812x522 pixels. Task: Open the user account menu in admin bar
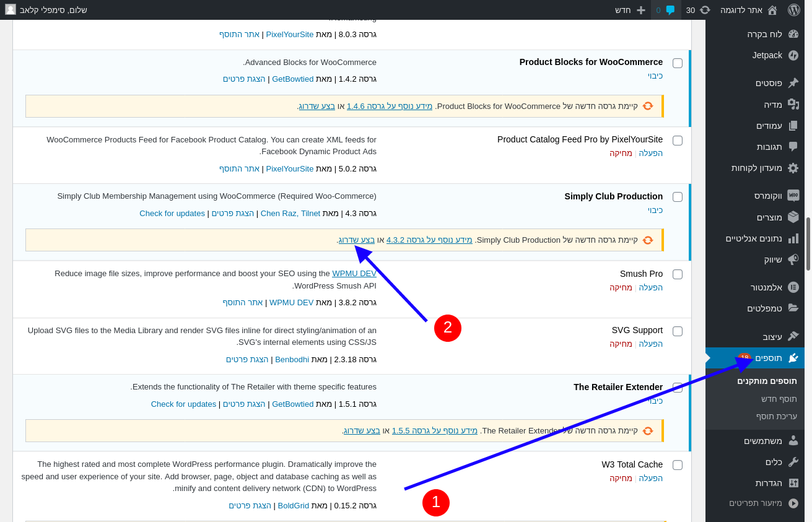point(46,10)
